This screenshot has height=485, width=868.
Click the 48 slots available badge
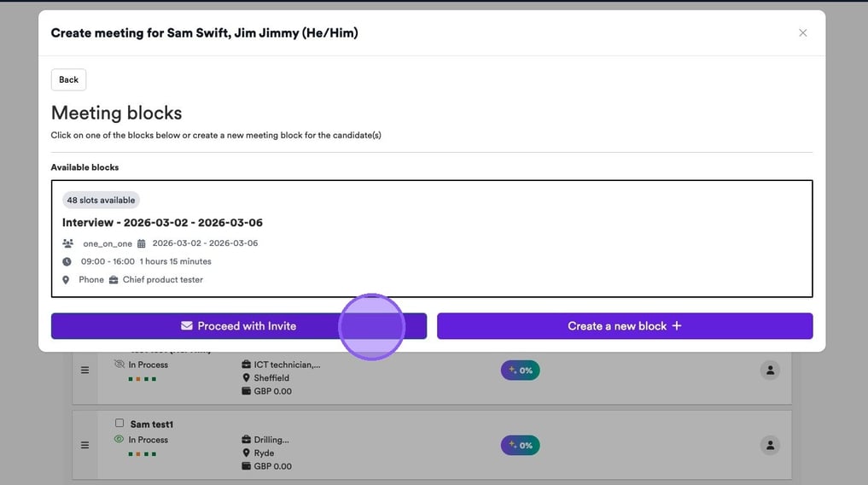(x=101, y=201)
